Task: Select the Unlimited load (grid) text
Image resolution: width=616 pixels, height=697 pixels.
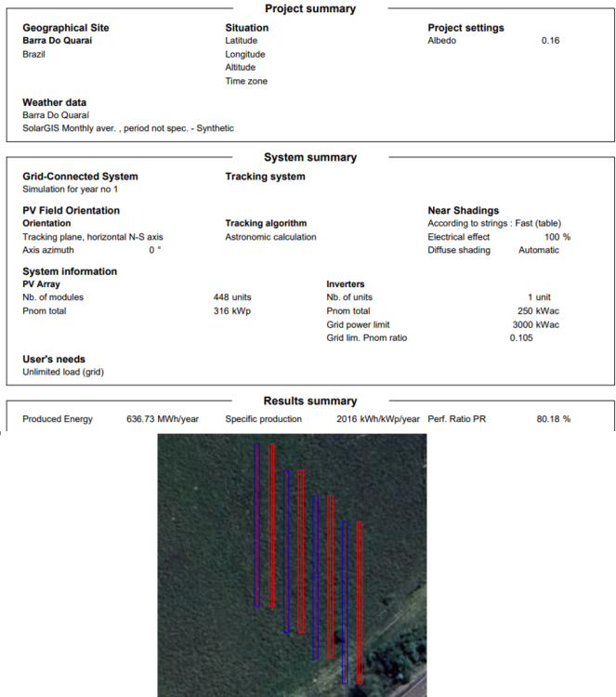Action: tap(65, 371)
